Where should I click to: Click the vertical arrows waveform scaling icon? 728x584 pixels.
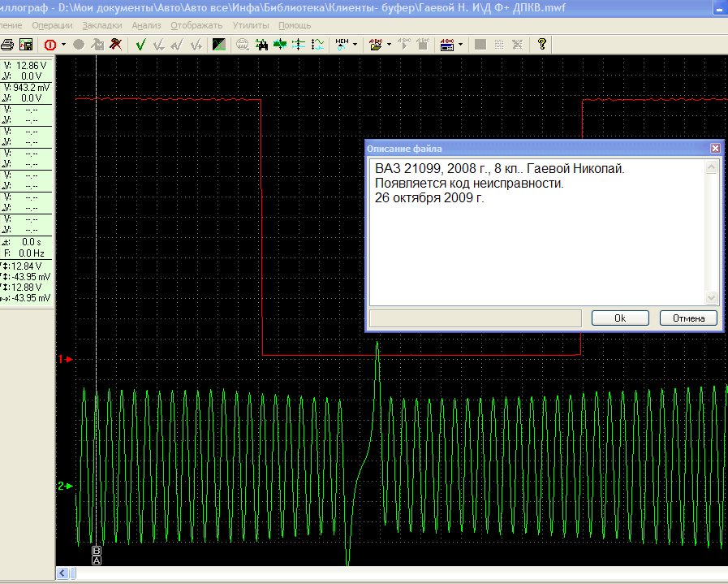click(317, 45)
